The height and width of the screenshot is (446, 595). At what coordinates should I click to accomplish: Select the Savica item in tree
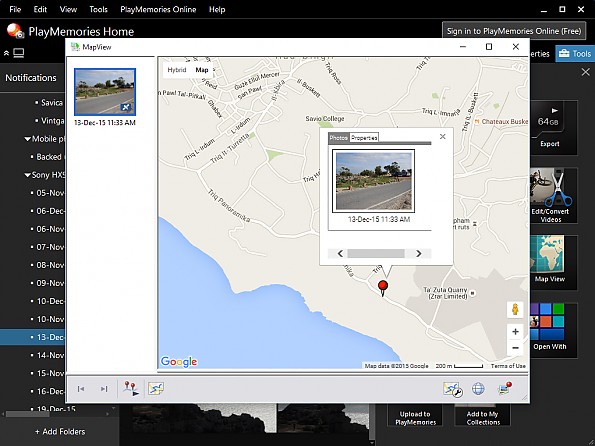click(x=52, y=102)
